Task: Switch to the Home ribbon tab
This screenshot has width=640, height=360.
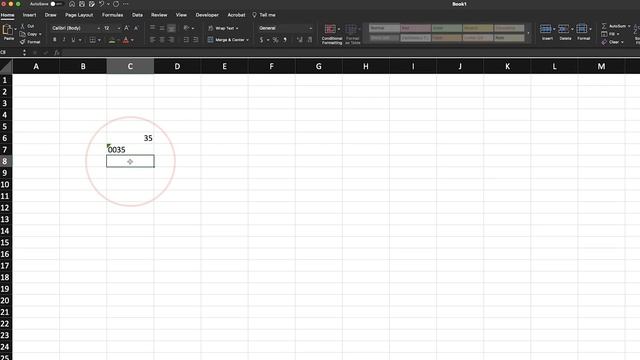Action: (x=7, y=15)
